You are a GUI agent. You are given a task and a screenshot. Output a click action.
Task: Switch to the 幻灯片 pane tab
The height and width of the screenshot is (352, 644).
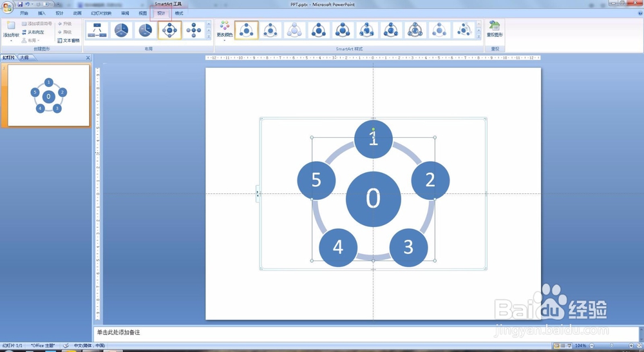point(8,57)
